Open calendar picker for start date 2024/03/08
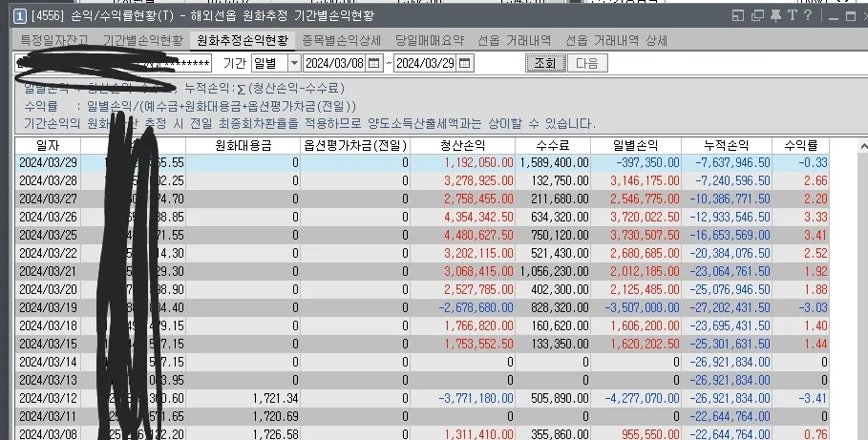Viewport: 868px width, 440px height. click(x=374, y=63)
